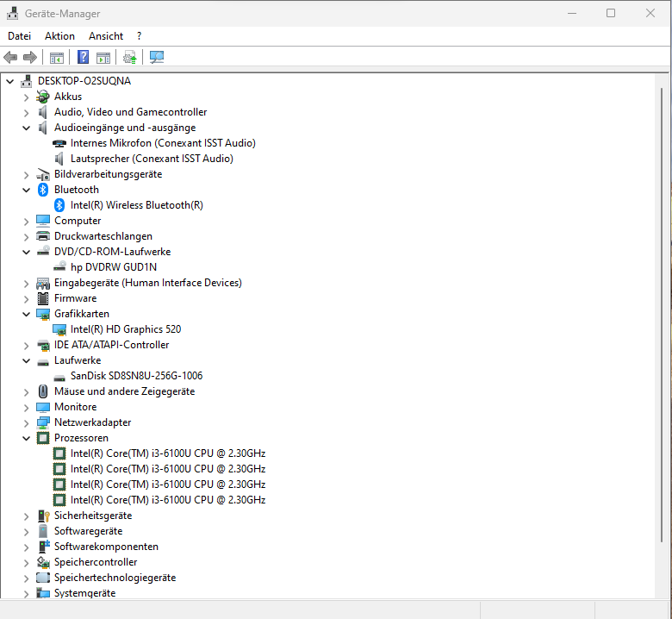Expand the Monitore category

click(x=26, y=408)
